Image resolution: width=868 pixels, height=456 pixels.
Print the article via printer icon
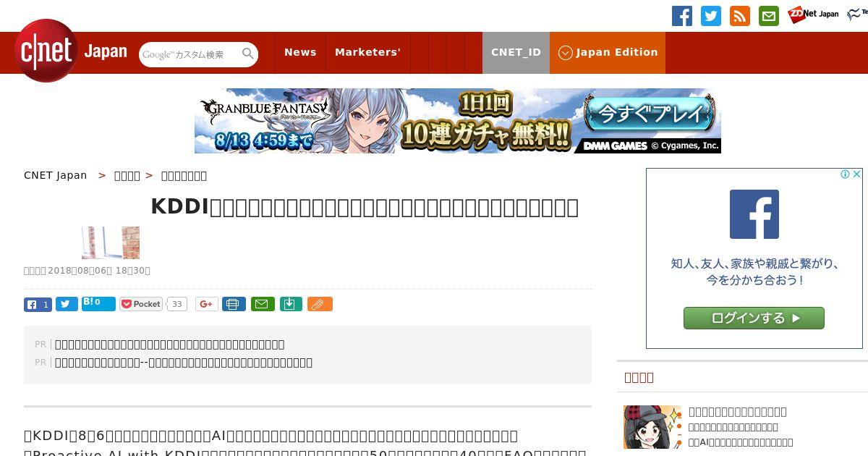coord(234,304)
